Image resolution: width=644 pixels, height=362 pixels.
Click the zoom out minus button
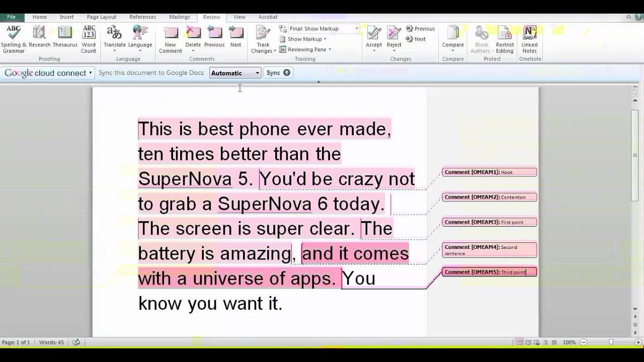[584, 342]
